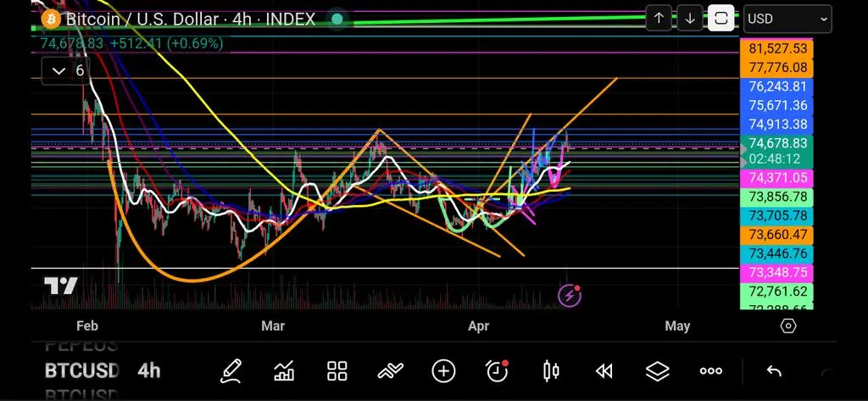This screenshot has width=868, height=401.
Task: Select the 76,243.81 price label
Action: [777, 86]
